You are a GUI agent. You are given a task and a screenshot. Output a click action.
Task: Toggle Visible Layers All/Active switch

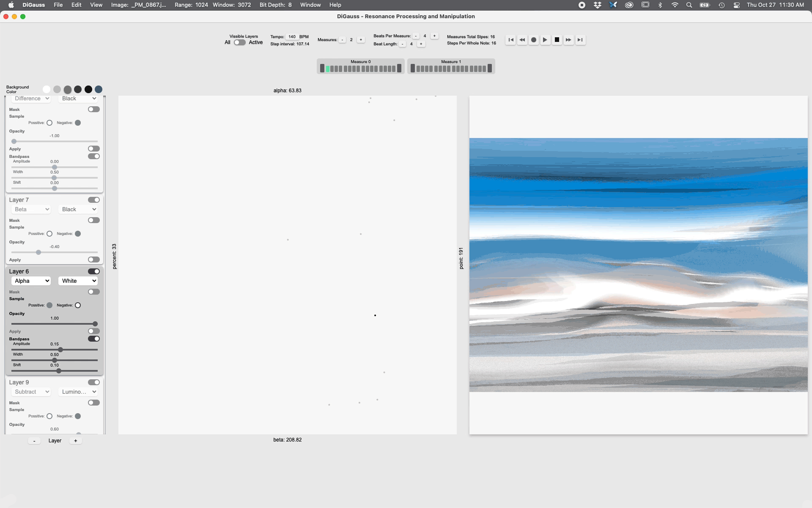point(239,42)
